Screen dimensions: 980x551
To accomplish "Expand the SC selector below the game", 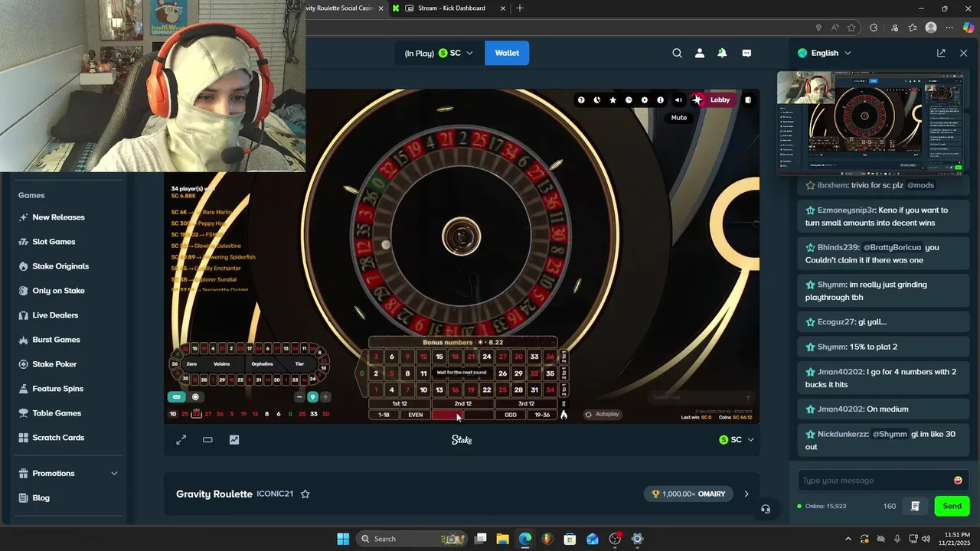I will click(737, 440).
